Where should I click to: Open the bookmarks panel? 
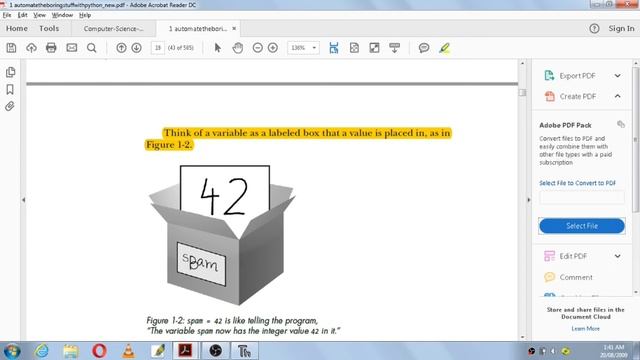(x=10, y=89)
